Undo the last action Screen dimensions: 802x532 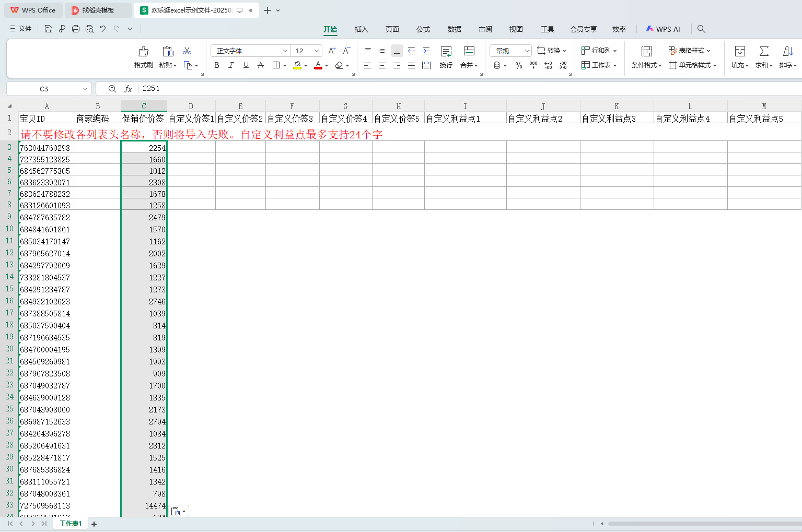point(103,29)
